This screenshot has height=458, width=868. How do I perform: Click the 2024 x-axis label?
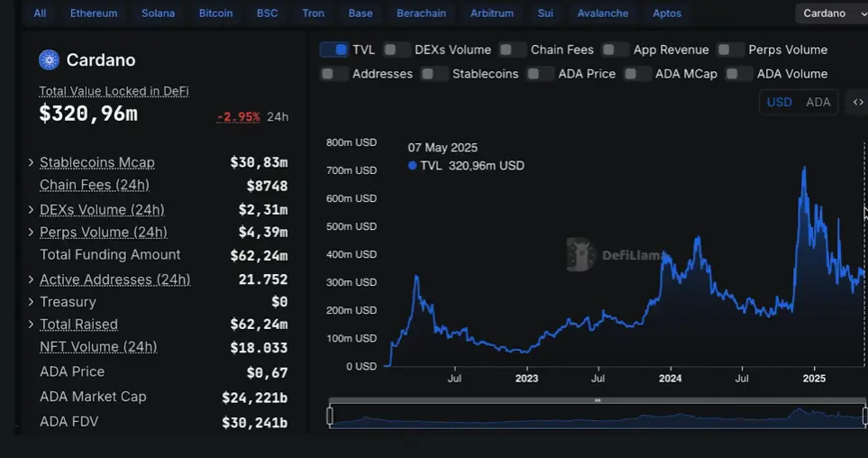pos(671,379)
